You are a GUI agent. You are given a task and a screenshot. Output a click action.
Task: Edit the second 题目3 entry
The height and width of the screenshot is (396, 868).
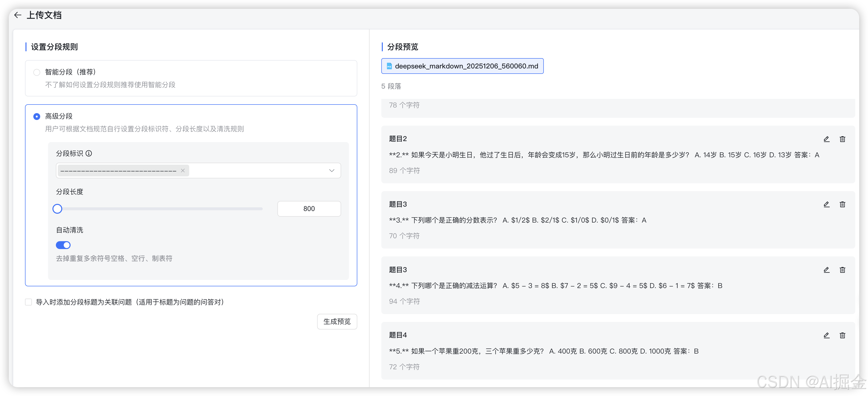pos(826,270)
